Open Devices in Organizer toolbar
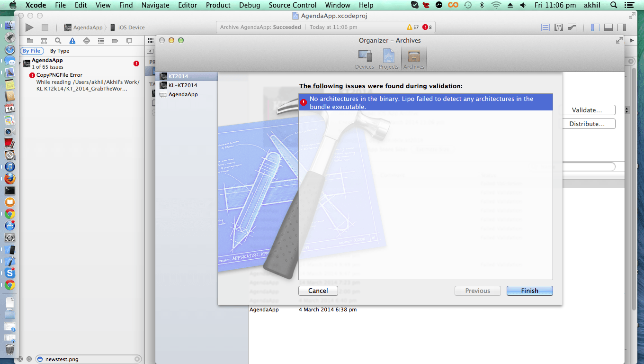This screenshot has width=644, height=364. tap(365, 60)
